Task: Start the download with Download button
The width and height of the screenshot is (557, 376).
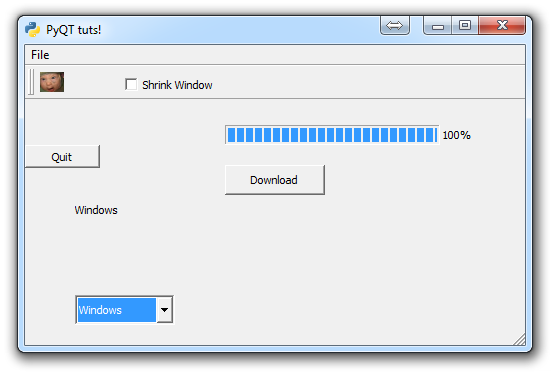Action: click(275, 180)
